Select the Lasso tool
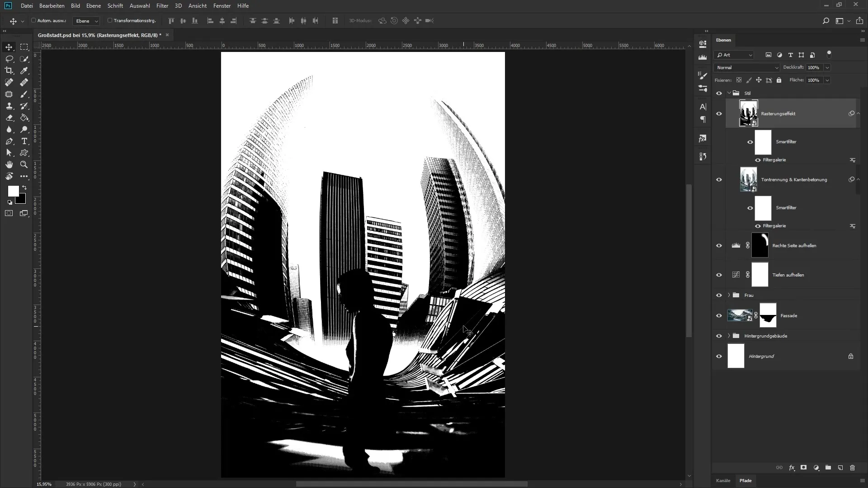This screenshot has width=868, height=488. (9, 59)
